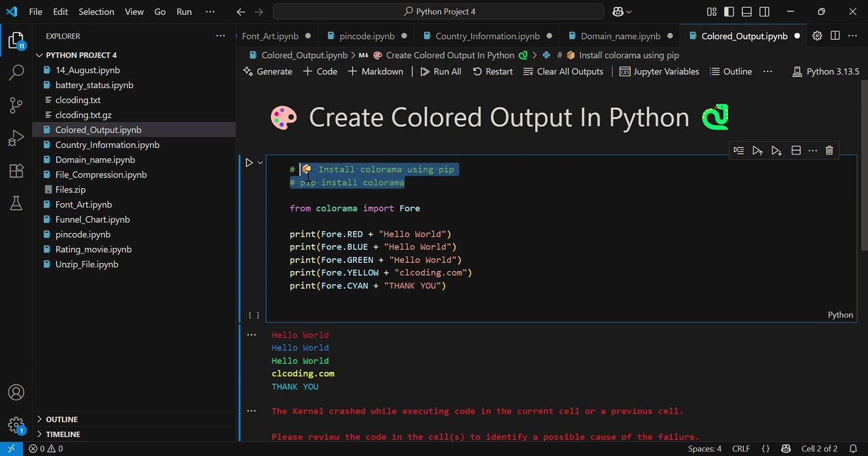This screenshot has width=868, height=456.
Task: Click the notebook vertical scrollbar
Action: click(864, 165)
